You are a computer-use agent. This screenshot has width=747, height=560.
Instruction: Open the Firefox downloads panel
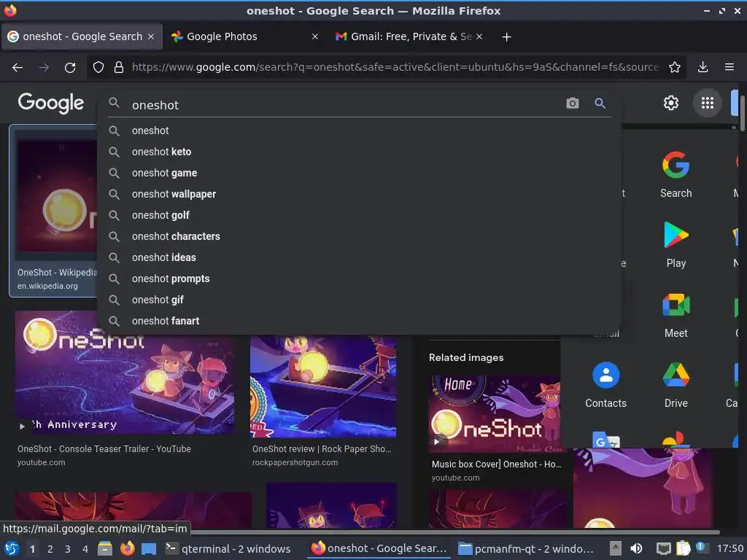point(703,67)
